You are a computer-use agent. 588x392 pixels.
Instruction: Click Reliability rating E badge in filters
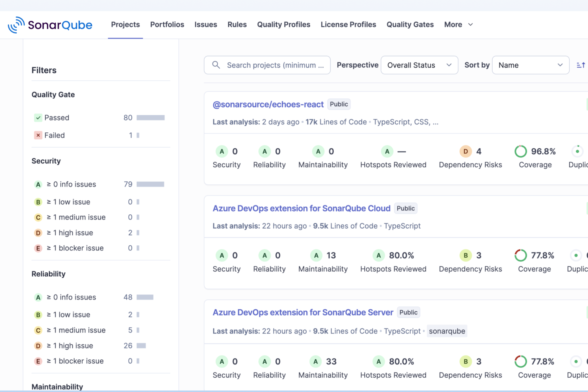(38, 361)
